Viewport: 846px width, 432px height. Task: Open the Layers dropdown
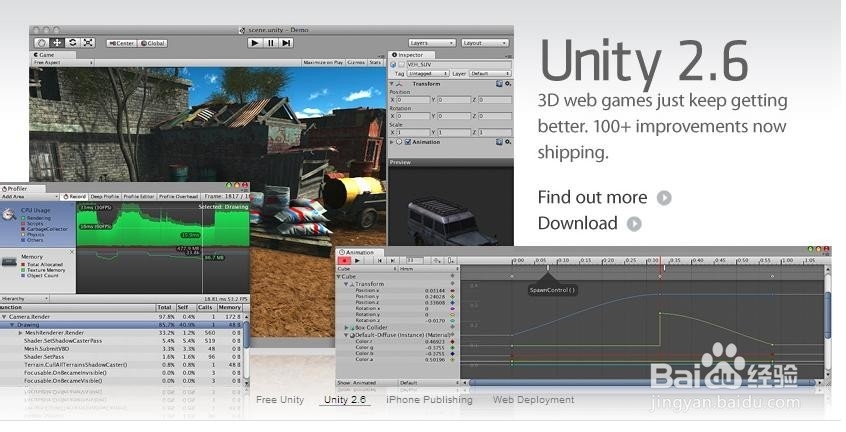tap(432, 43)
